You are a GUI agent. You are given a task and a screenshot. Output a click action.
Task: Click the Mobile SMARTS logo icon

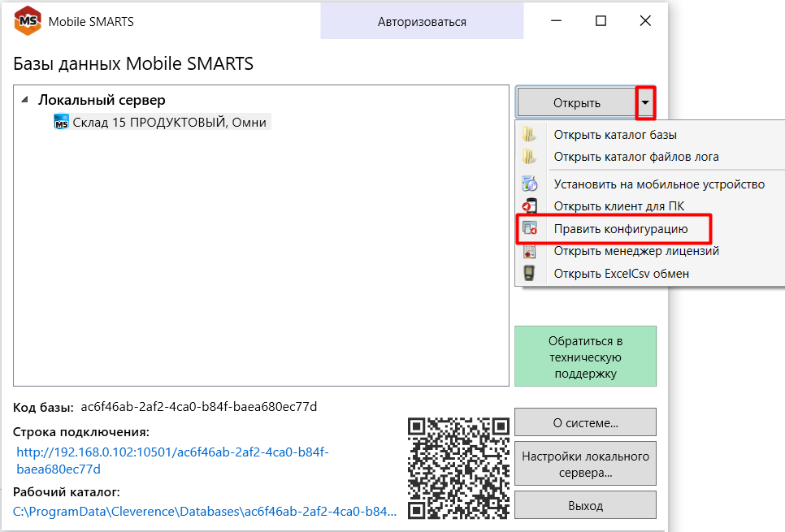pos(28,21)
